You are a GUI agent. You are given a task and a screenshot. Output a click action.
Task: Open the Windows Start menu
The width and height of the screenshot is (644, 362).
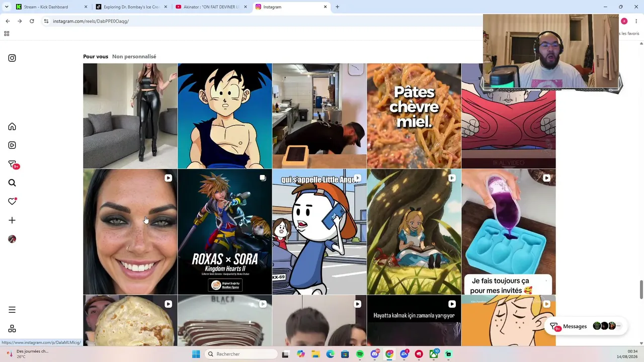pyautogui.click(x=196, y=354)
